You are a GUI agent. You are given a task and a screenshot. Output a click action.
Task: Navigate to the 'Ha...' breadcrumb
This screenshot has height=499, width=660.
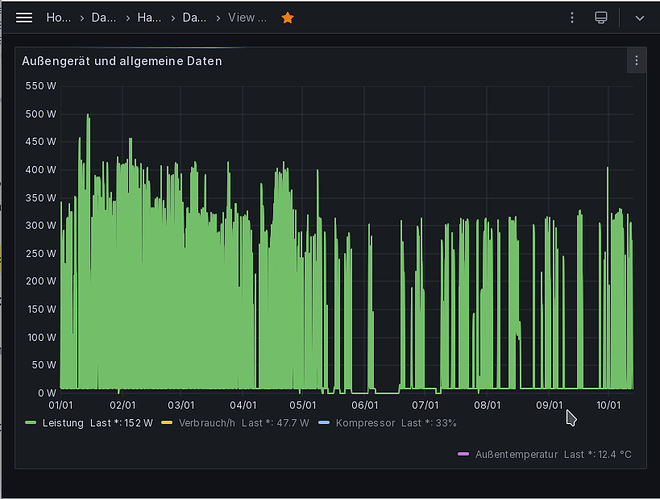click(x=149, y=18)
